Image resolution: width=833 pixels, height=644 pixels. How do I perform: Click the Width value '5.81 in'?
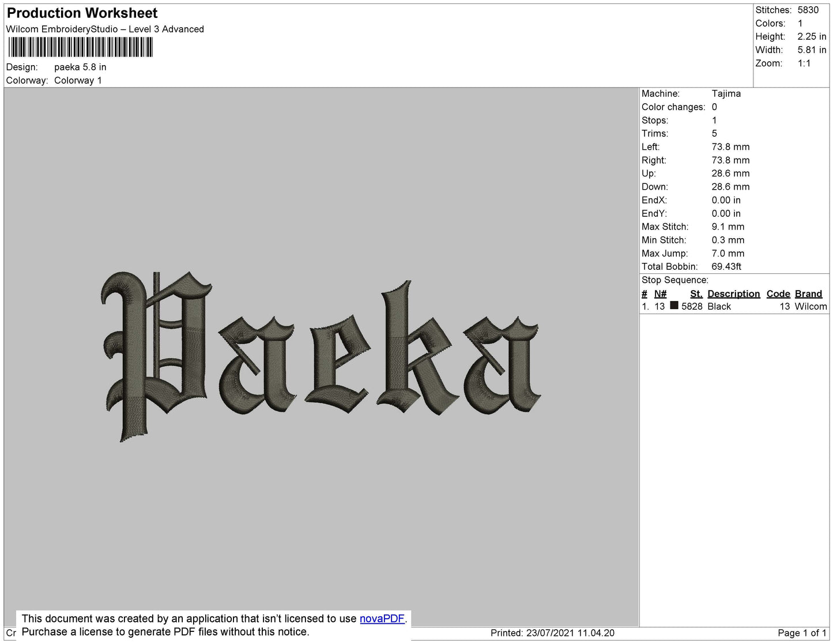pyautogui.click(x=812, y=50)
